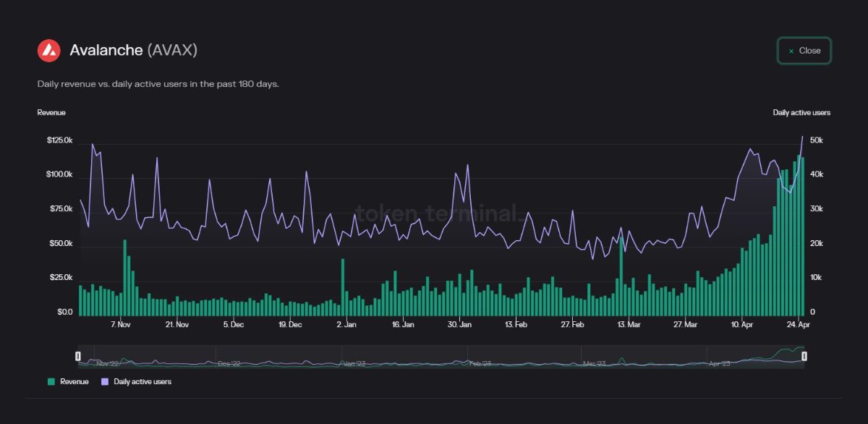Click the tall revenue bar above 7. Nov
Screen dimensions: 868x424
124,278
